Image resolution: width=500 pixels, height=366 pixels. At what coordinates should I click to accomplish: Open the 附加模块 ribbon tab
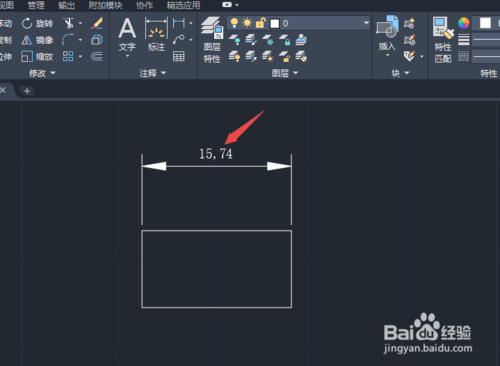(x=105, y=5)
